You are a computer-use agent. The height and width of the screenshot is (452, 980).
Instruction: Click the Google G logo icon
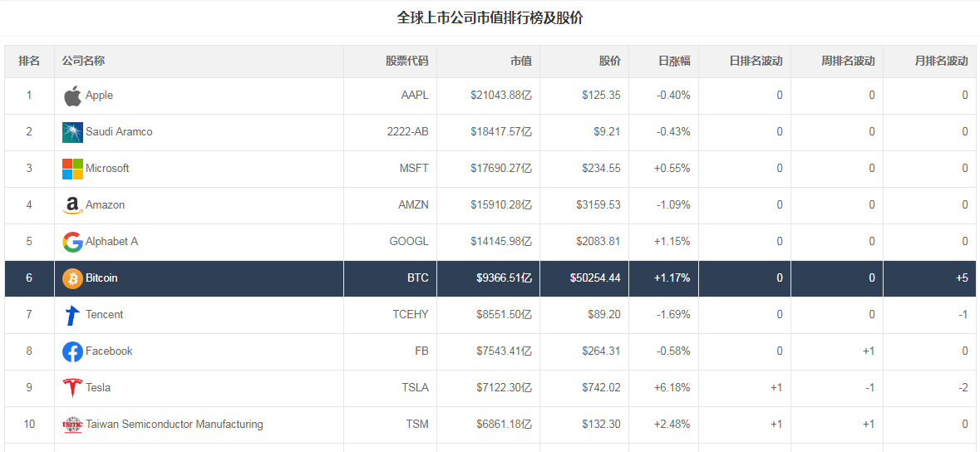[x=72, y=241]
